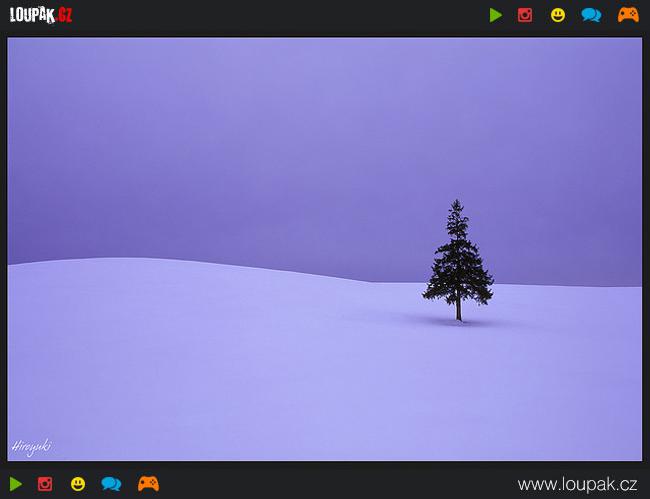Select the yellow smiley icon in the header

[558, 15]
